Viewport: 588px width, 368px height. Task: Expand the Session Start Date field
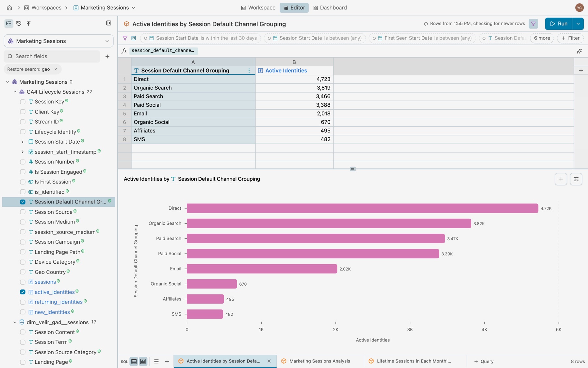click(23, 142)
